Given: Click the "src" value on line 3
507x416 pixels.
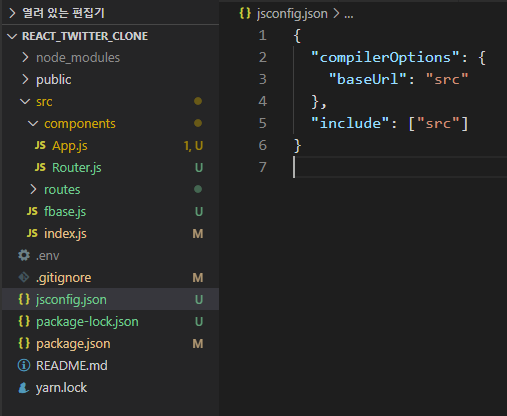Looking at the screenshot, I should point(447,79).
